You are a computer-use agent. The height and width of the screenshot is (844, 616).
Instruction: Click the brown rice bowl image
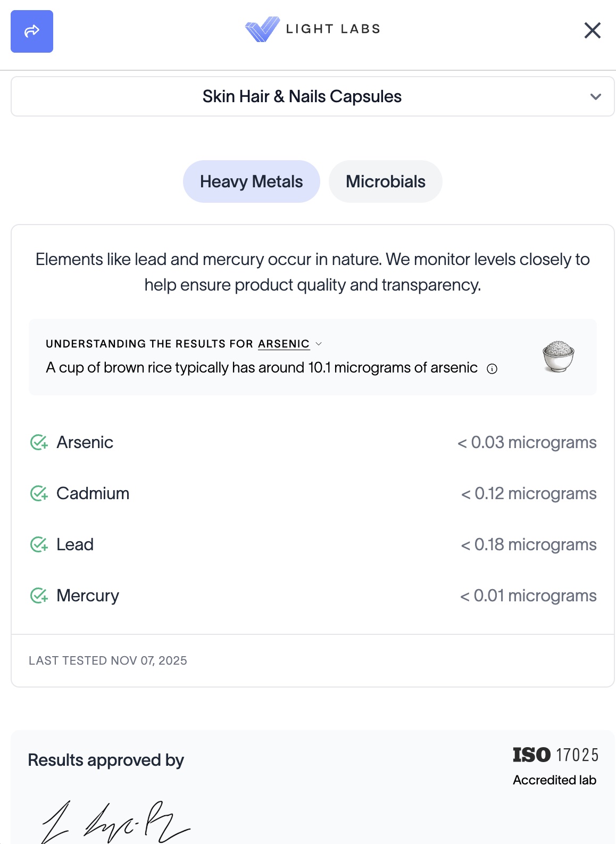[558, 356]
